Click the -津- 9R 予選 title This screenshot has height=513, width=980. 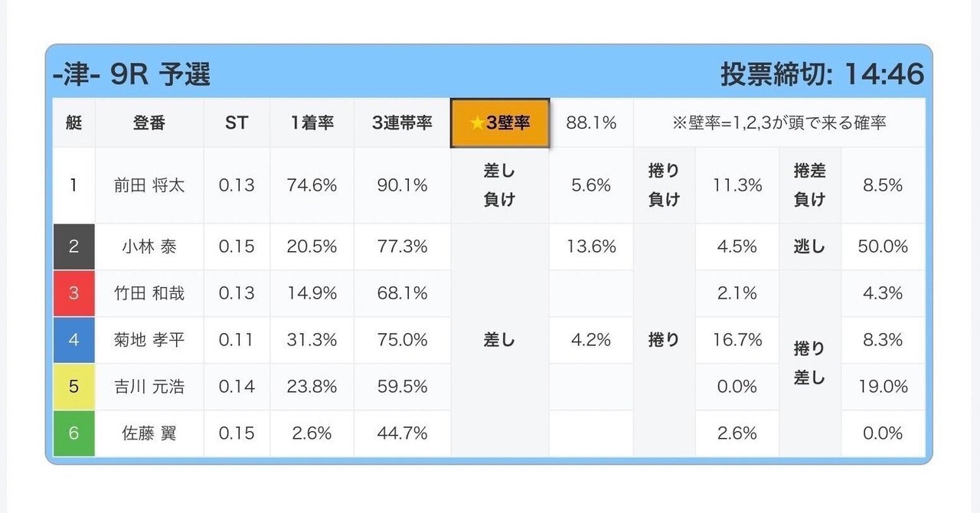point(132,74)
